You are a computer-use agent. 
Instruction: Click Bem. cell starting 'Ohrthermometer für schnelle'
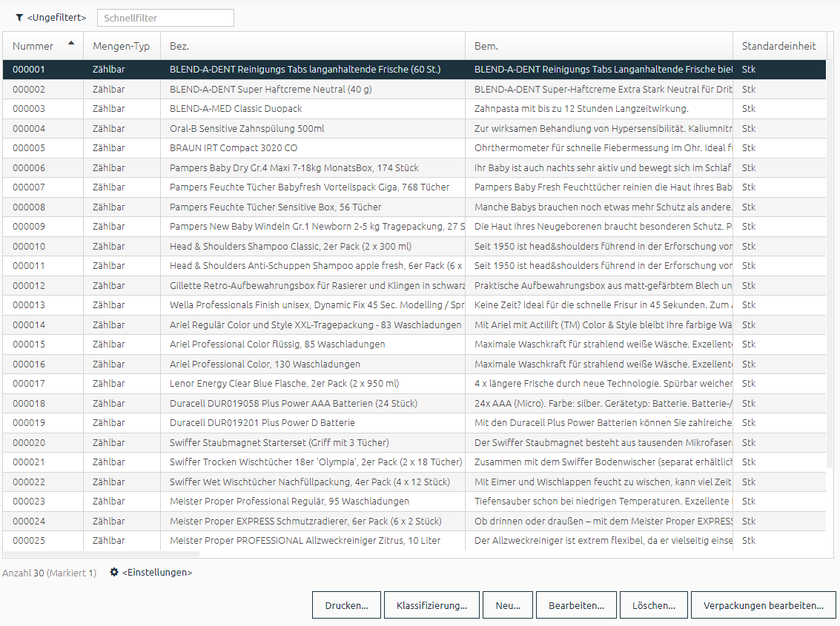click(x=599, y=148)
